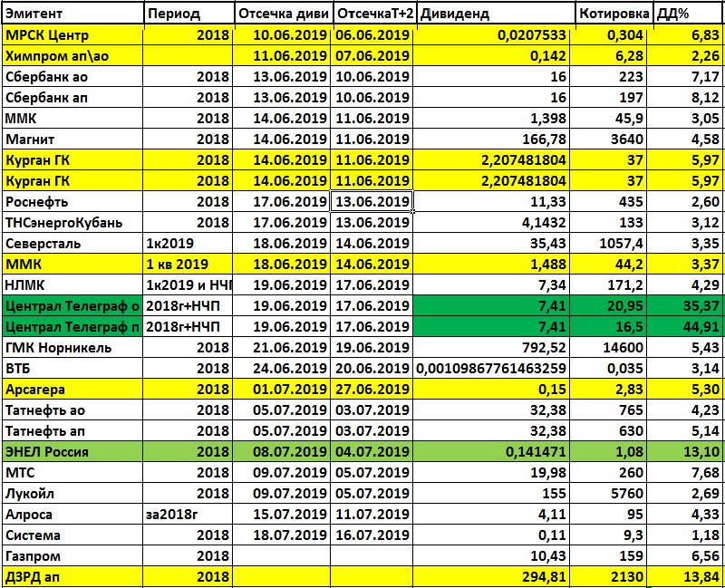This screenshot has height=588, width=725.
Task: Select the Газпром dividend 10,43
Action: coord(491,555)
